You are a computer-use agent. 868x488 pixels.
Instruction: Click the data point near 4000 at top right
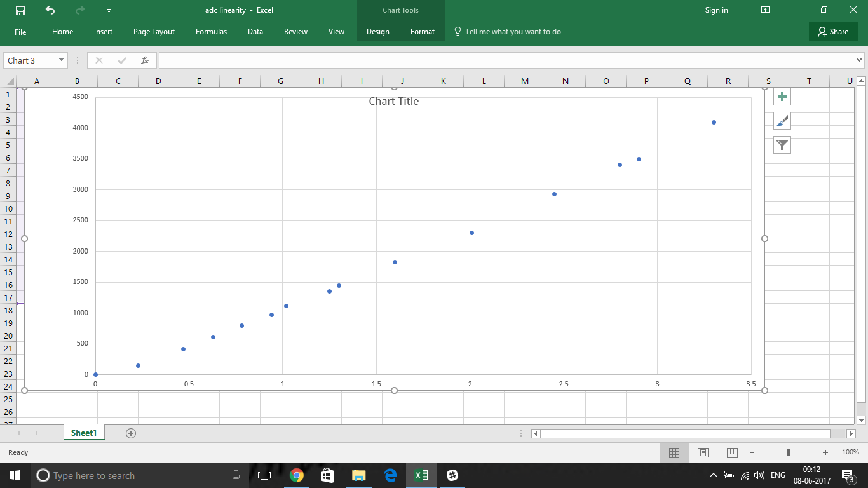(x=714, y=122)
